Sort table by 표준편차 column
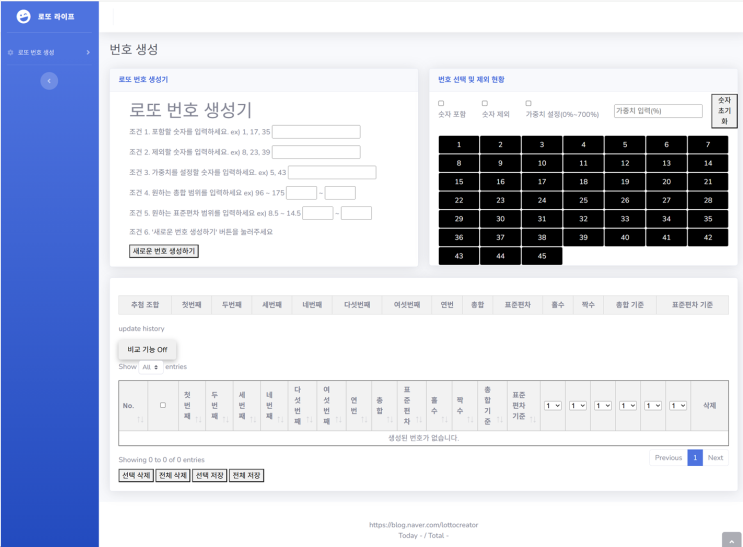743x547 pixels. 412,406
